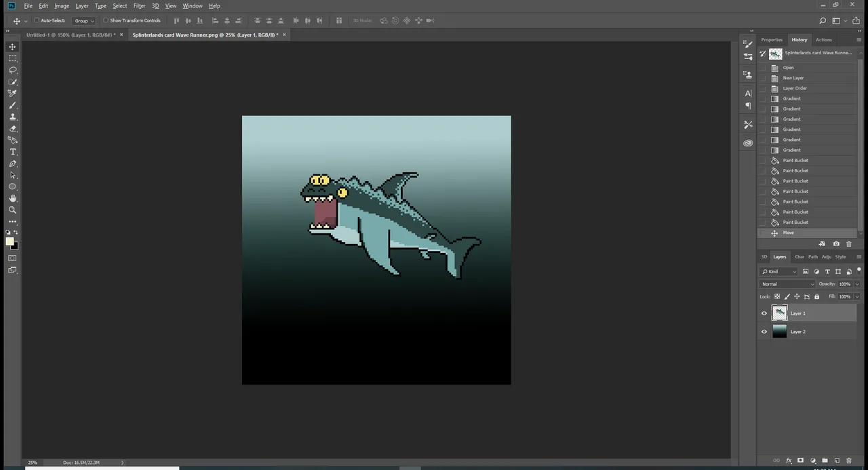Screen dimensions: 868x470
Task: Open the Group auto-select dropdown
Action: tap(84, 21)
